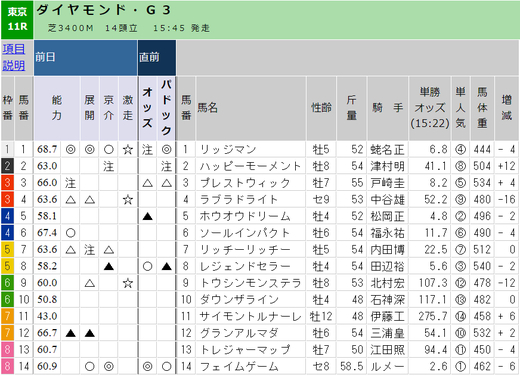The height and width of the screenshot is (375, 520).
Task: Click the 展開 triangle for トウシンモンステラ
Action: 90,283
